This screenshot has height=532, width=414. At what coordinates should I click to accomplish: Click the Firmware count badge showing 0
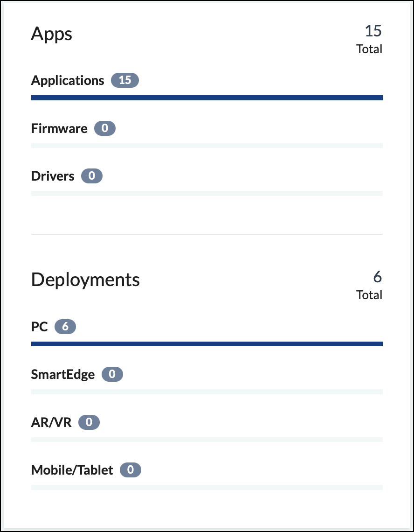[x=105, y=128]
